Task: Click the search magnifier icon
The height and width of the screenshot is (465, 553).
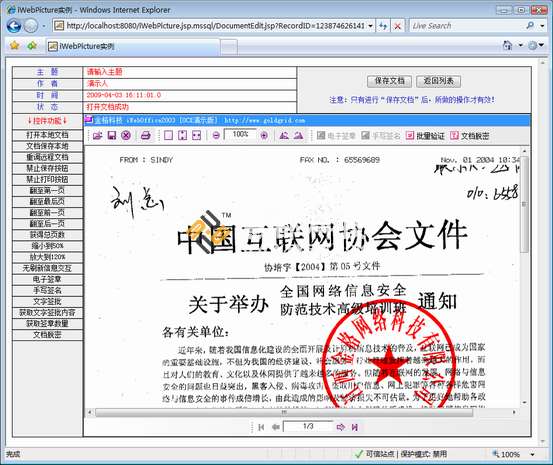Action: (530, 26)
